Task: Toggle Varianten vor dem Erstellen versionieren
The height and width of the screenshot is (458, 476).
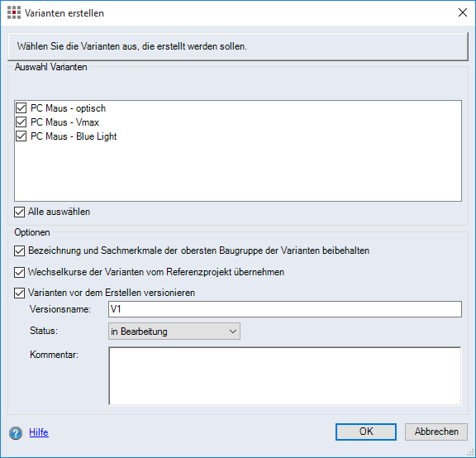Action: click(x=20, y=293)
